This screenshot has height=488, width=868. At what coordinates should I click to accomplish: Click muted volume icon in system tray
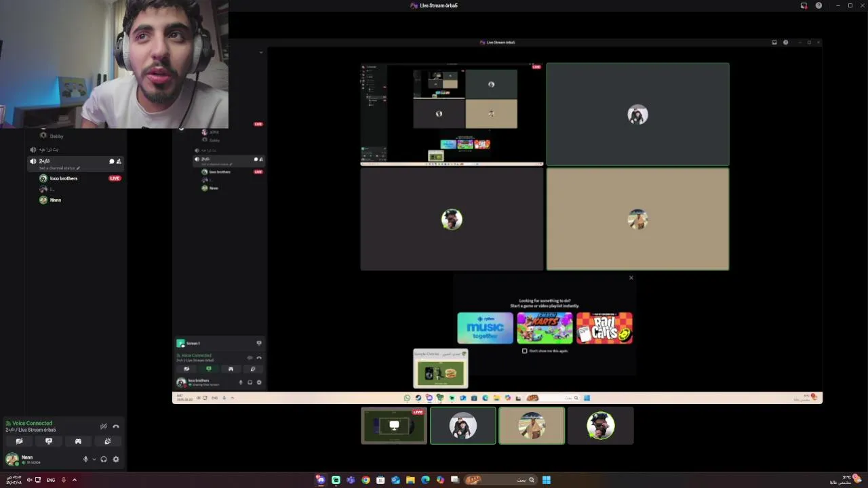coord(29,480)
